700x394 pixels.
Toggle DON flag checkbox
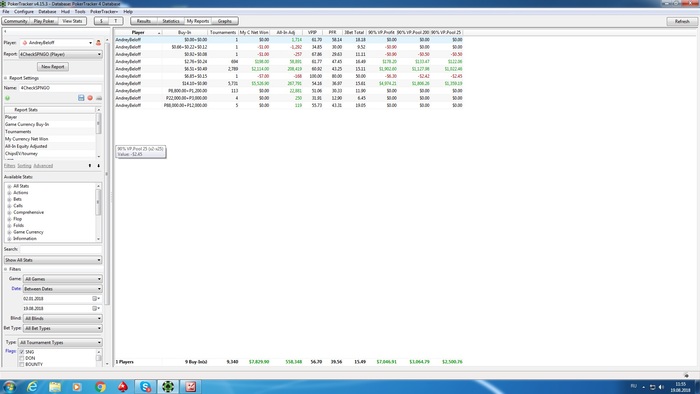(21, 358)
